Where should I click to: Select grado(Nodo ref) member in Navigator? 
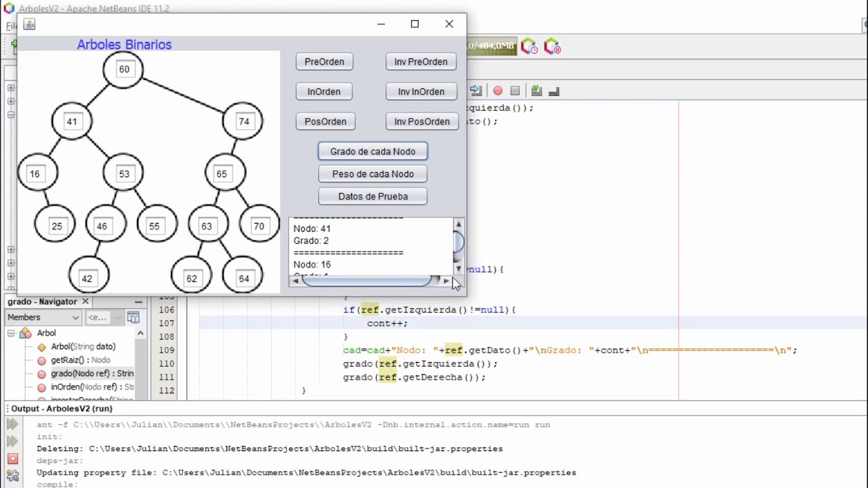pos(92,373)
